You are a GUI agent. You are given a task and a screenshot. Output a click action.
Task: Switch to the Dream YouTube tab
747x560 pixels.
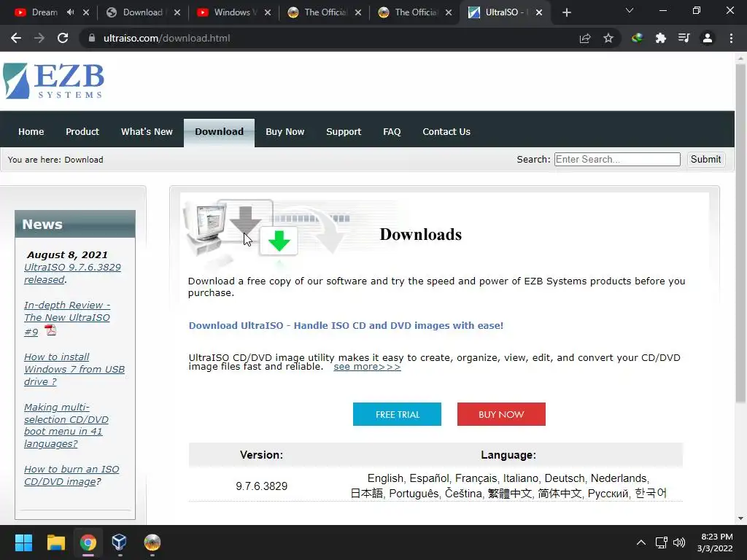tap(44, 12)
